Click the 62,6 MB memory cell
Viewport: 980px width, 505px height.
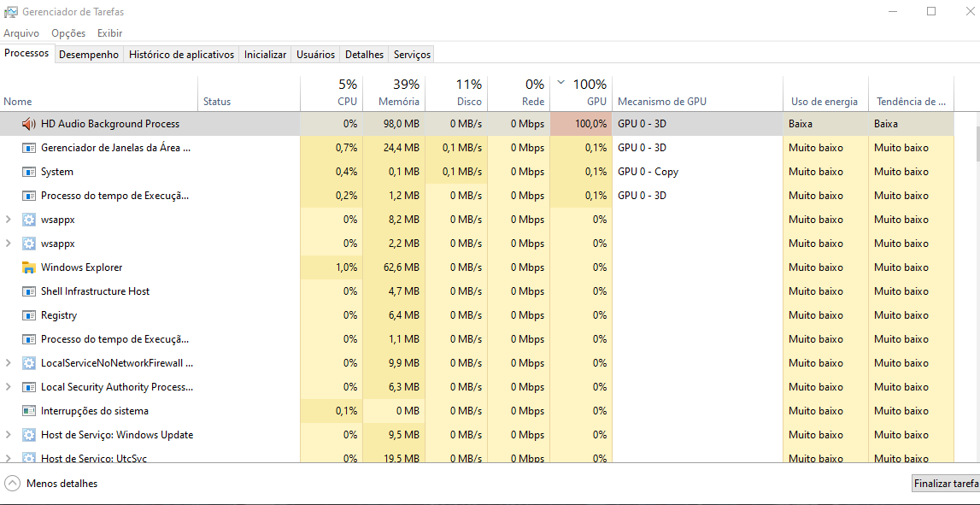tap(394, 267)
